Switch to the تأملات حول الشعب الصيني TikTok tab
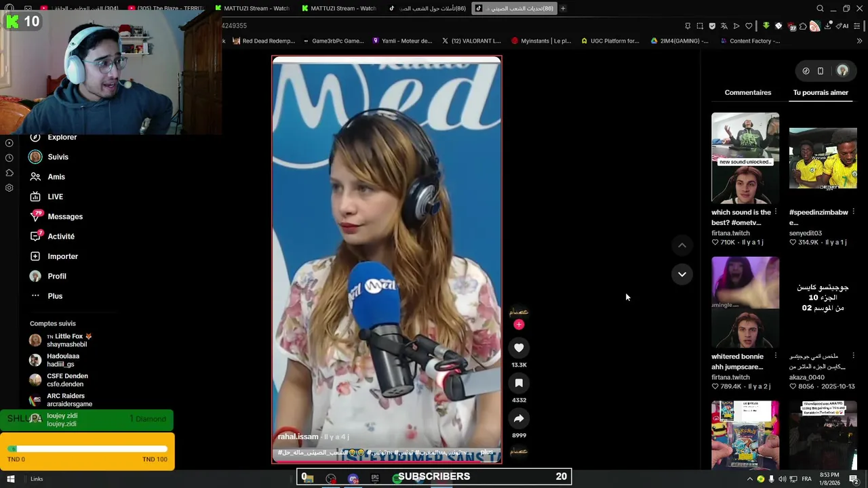The height and width of the screenshot is (488, 868). 427,8
